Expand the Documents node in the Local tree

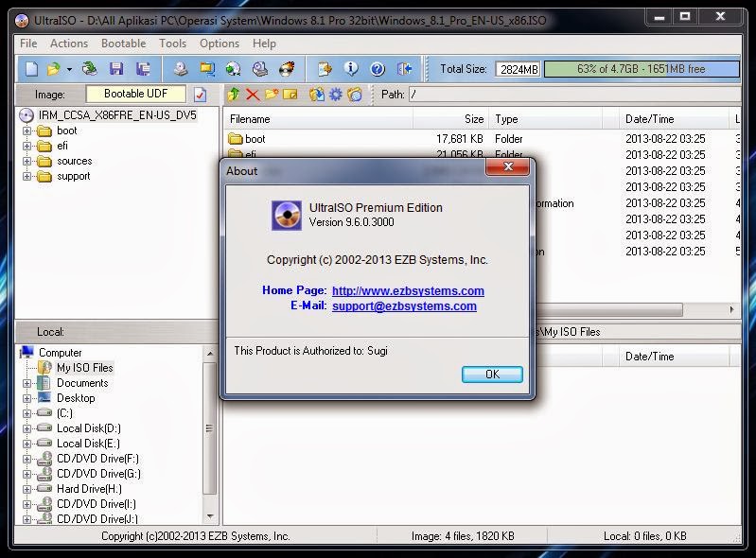(x=27, y=384)
